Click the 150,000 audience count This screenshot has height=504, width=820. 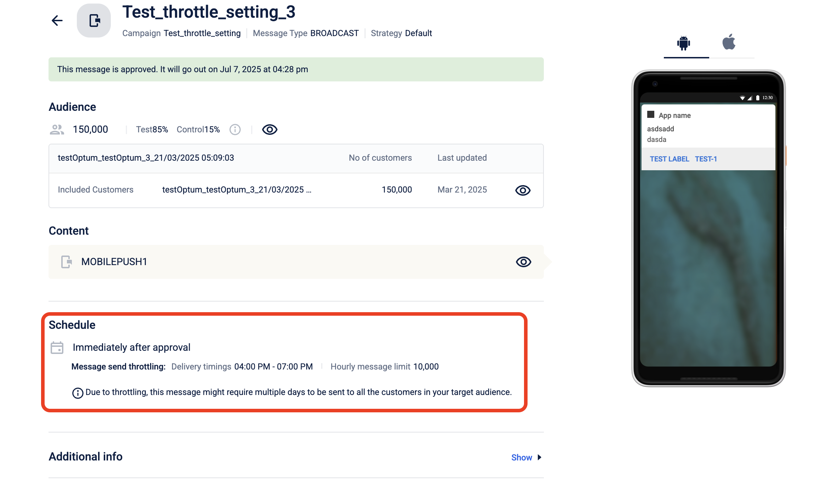click(90, 130)
